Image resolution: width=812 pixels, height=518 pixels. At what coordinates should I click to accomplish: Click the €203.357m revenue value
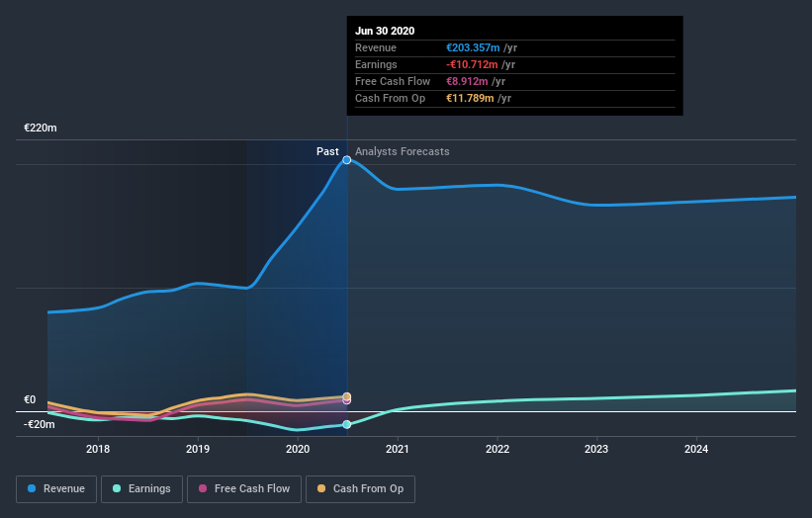click(x=473, y=47)
